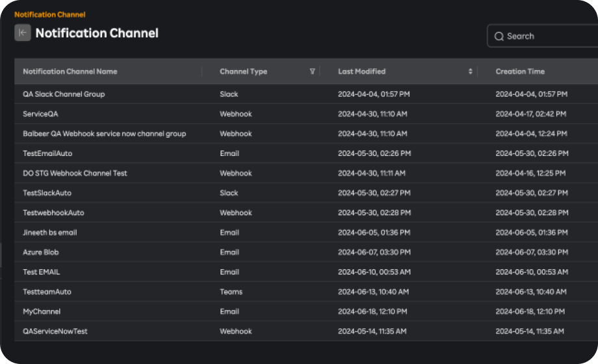Screen dimensions: 598x364
Task: Select DO STG Webhook Channel Test
Action: [x=75, y=174]
